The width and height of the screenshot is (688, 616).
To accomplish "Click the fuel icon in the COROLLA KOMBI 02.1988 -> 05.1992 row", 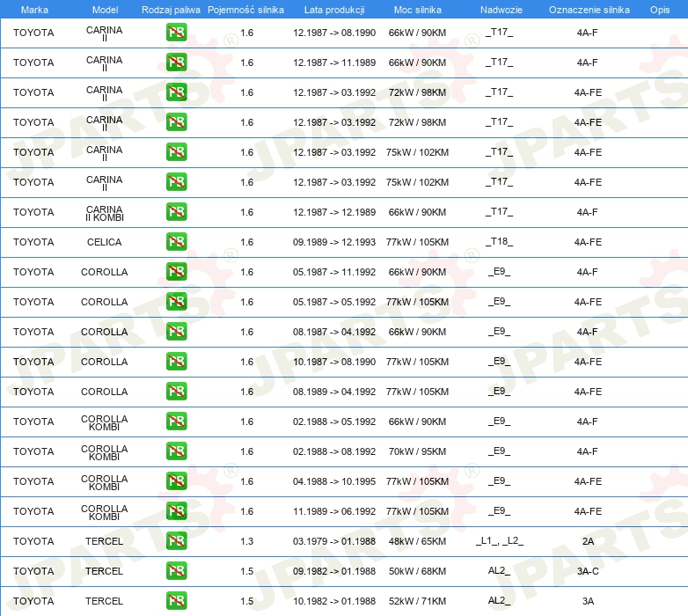I will tap(176, 422).
